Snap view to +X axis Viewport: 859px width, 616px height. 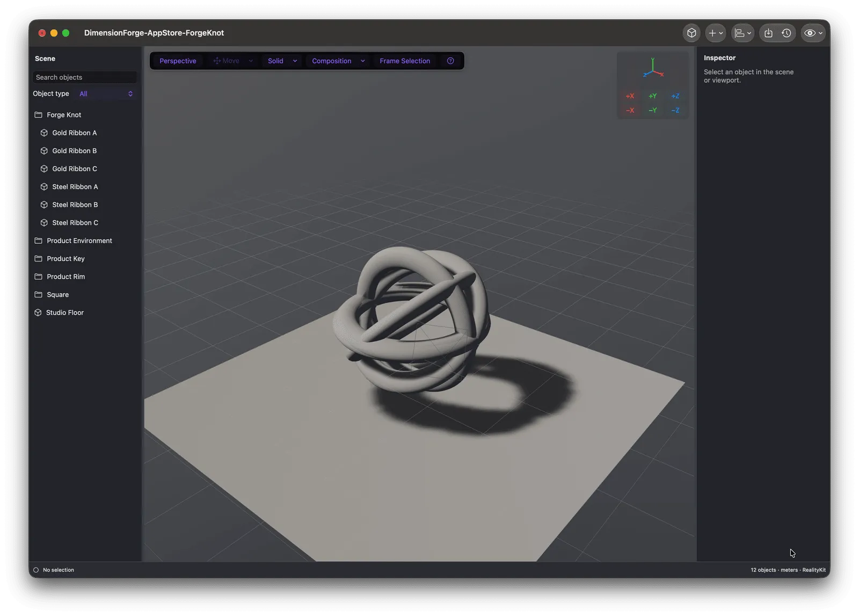pos(630,96)
